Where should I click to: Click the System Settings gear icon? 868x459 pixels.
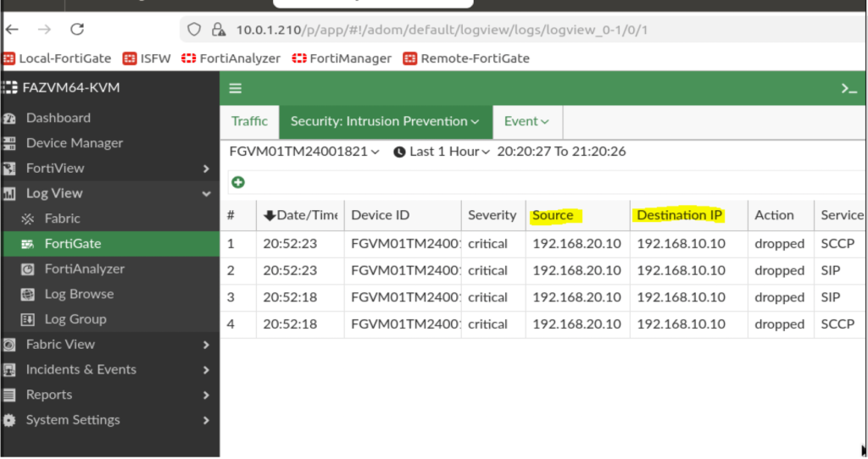point(8,420)
